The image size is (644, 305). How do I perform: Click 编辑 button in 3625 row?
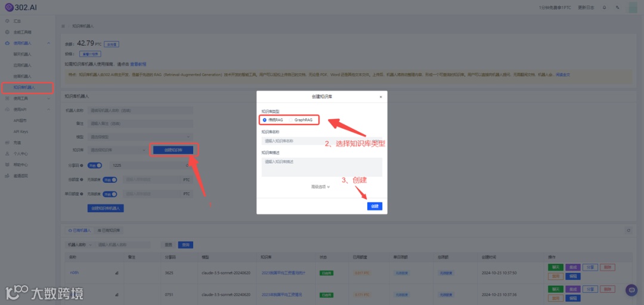pos(573,276)
